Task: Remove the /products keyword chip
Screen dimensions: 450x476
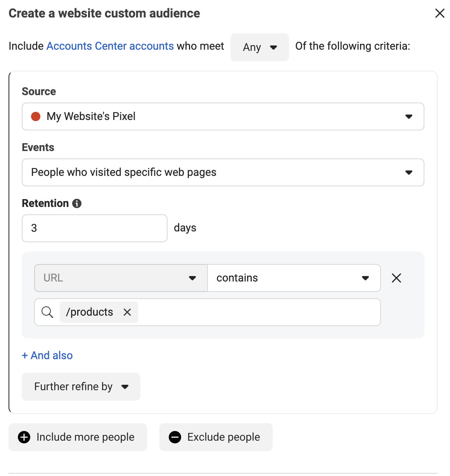Action: pos(127,312)
